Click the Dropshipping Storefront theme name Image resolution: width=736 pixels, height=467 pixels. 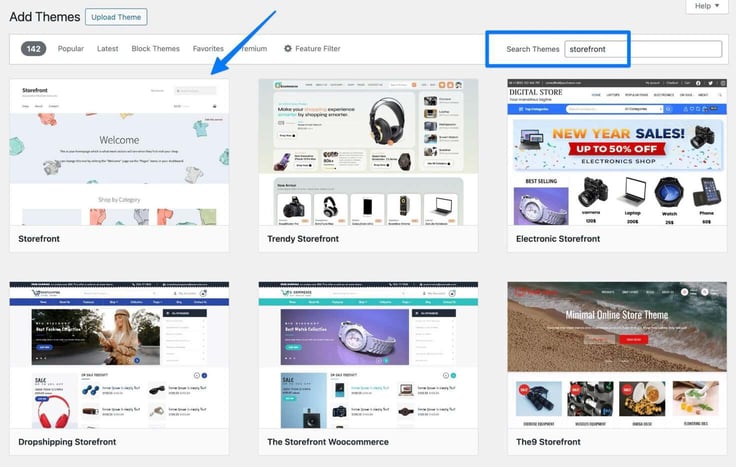[67, 442]
